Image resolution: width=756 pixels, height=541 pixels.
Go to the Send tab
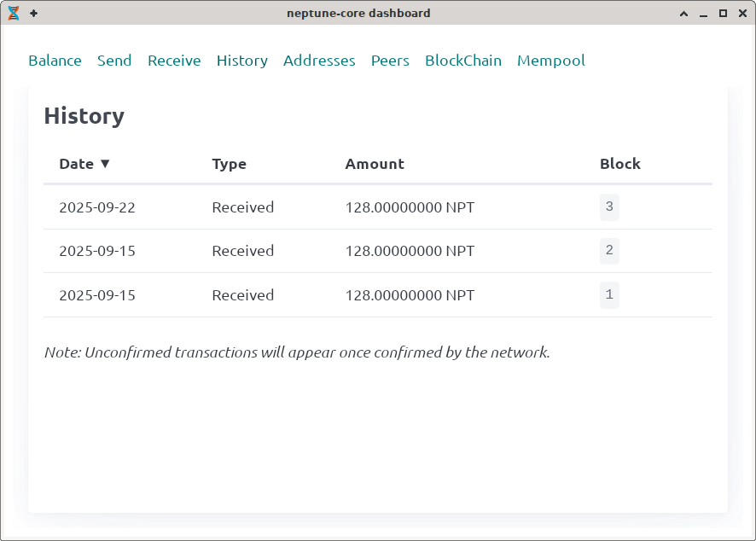click(114, 61)
